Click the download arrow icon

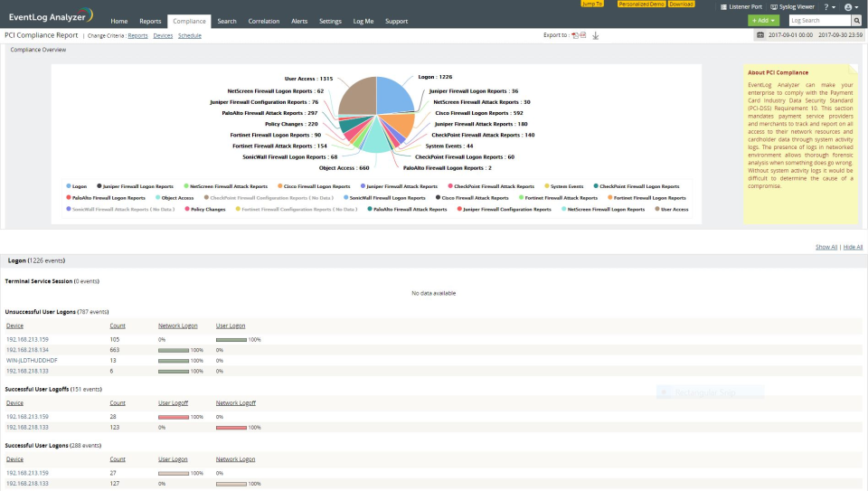[596, 35]
